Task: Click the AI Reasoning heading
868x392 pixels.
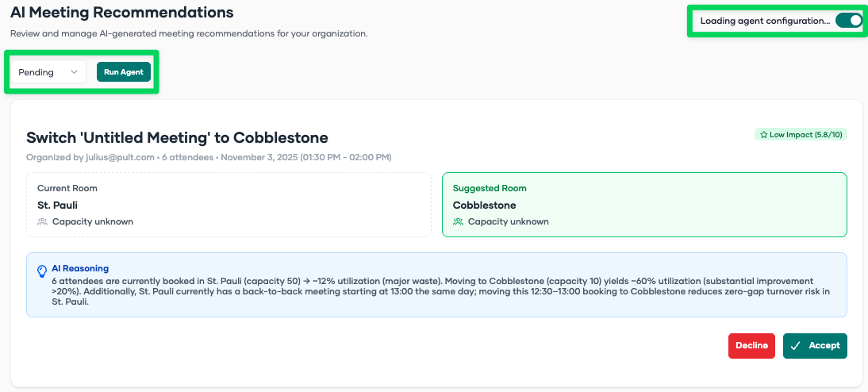Action: click(80, 269)
